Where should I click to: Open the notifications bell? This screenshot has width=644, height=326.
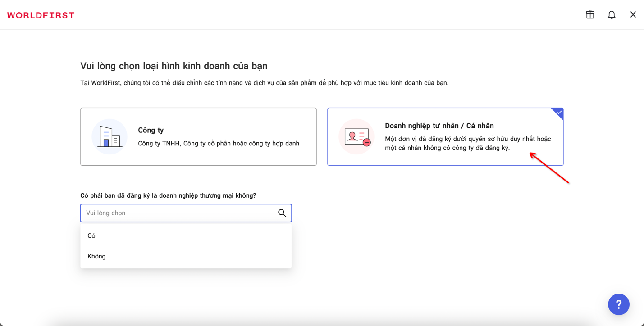[x=612, y=15]
